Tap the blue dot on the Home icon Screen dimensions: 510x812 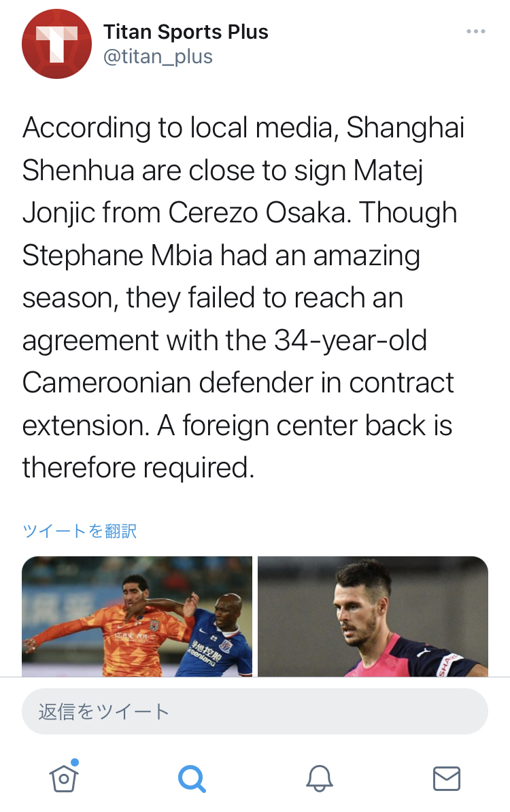pyautogui.click(x=75, y=762)
